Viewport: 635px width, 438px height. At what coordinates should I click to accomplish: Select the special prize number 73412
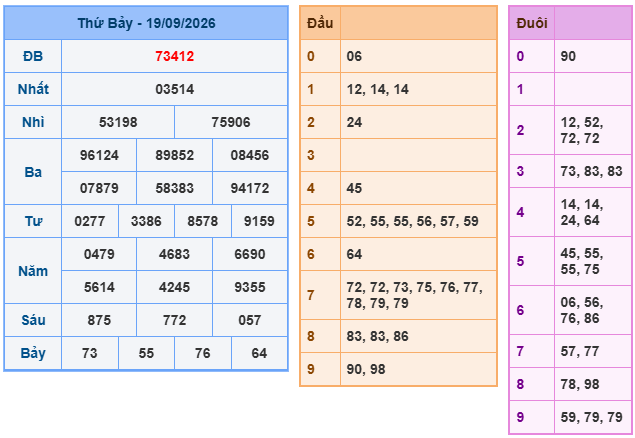pos(175,56)
